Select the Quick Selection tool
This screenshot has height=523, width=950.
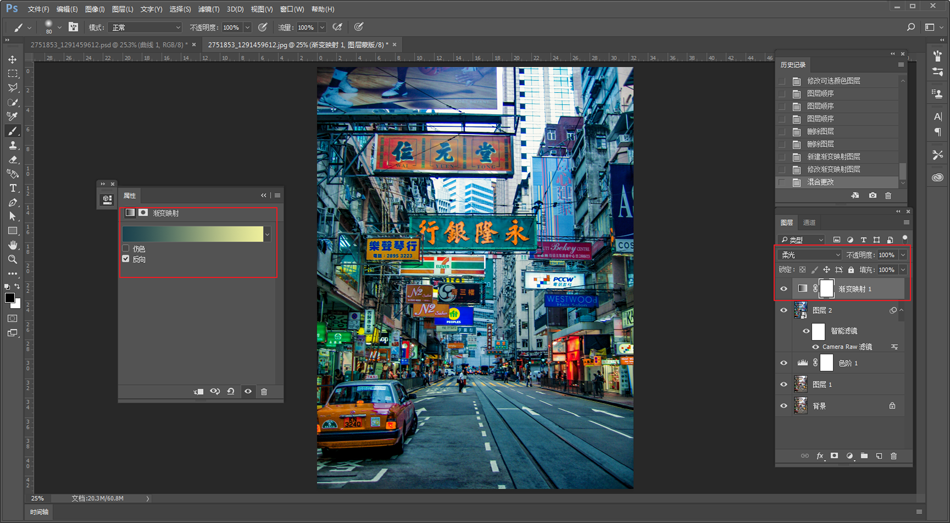[12, 102]
